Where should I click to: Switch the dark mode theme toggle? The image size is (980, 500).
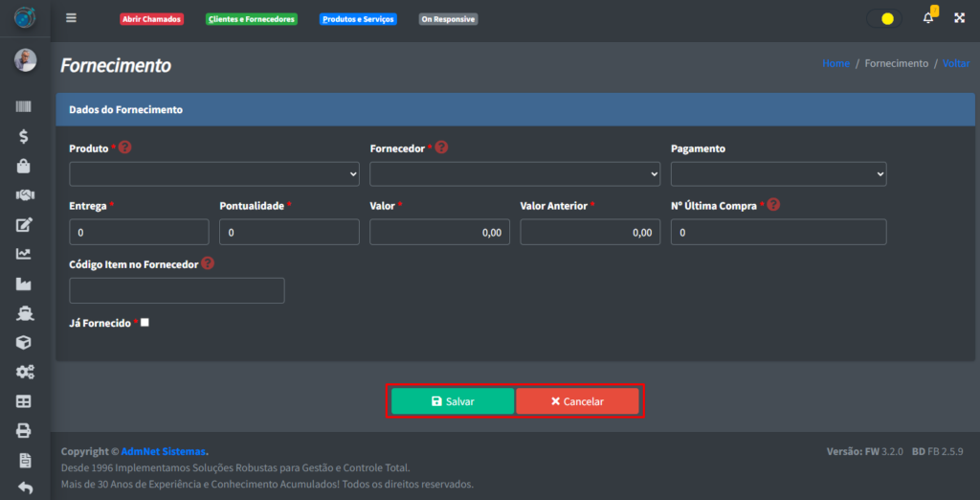(x=883, y=18)
